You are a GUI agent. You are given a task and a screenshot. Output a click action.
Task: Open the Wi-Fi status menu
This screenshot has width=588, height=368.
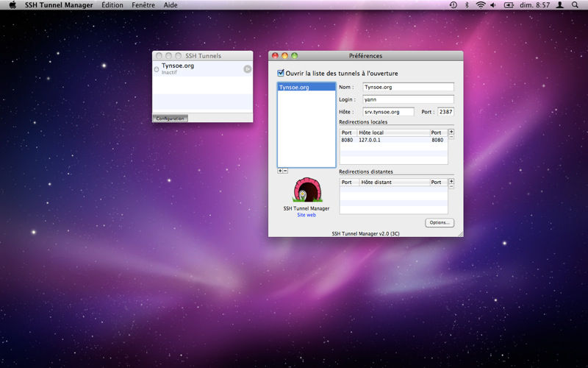(481, 5)
